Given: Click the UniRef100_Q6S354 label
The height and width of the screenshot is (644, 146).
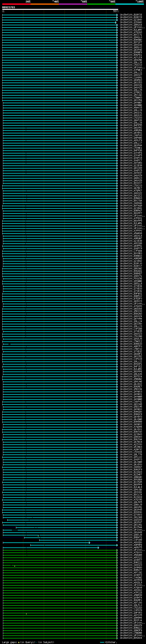Looking at the screenshot, I should 131,100.
